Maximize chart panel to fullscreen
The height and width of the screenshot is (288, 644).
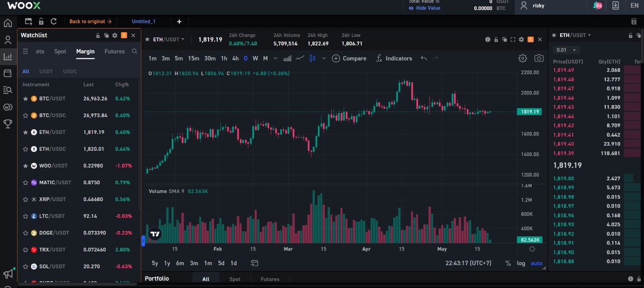tap(513, 40)
